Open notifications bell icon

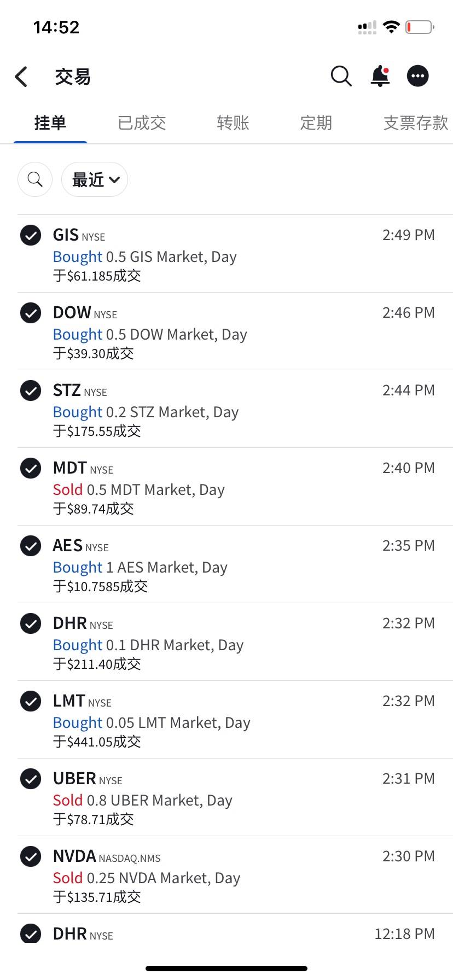point(380,76)
